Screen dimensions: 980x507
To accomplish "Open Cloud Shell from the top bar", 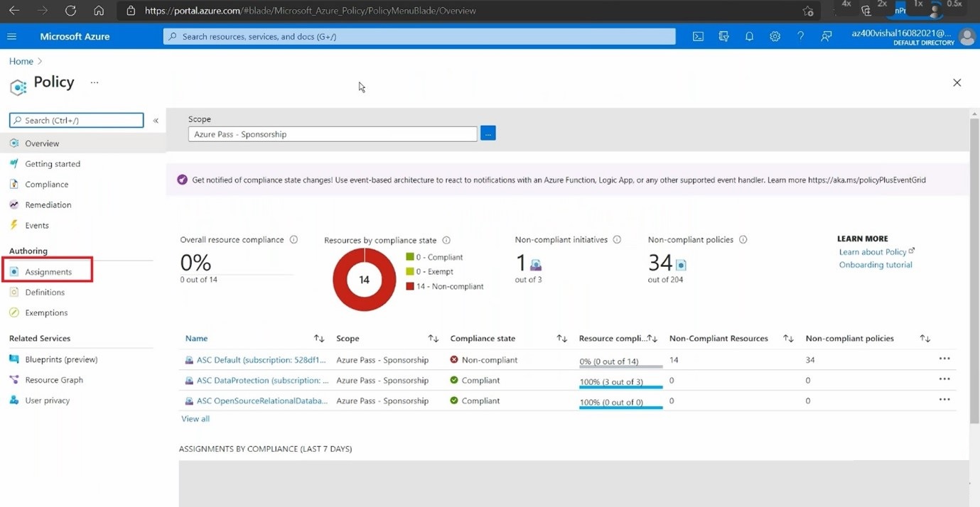I will point(698,37).
